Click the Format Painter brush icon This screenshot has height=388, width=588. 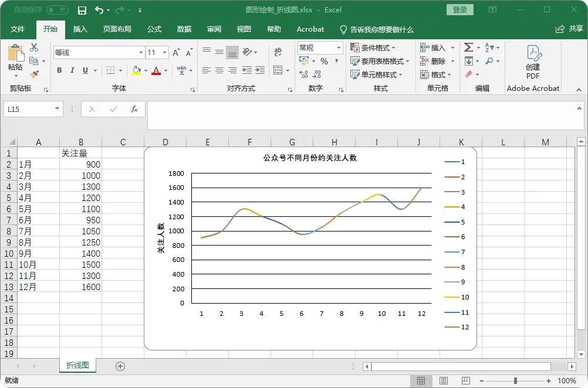coord(34,74)
